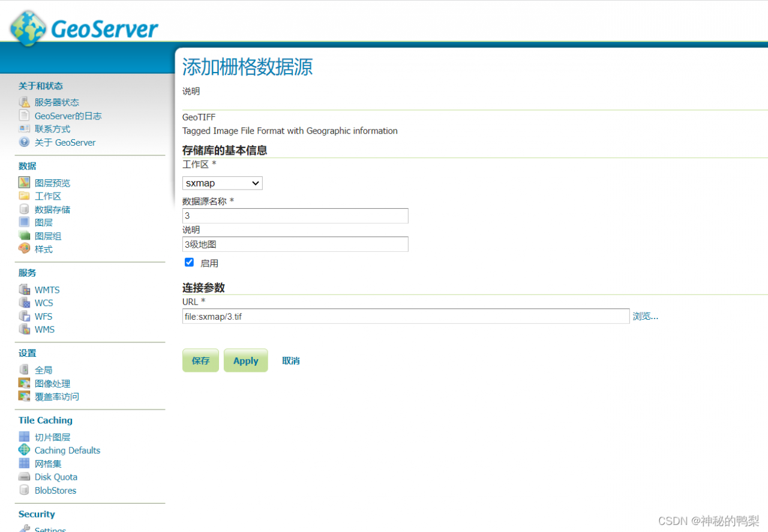Click the 工作区 folder icon
This screenshot has height=532, width=768.
[24, 196]
